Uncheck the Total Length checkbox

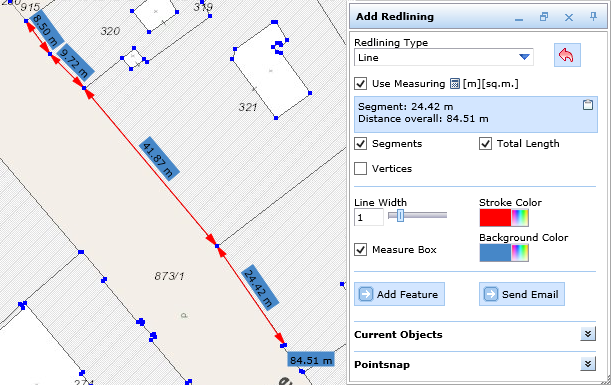[x=485, y=143]
